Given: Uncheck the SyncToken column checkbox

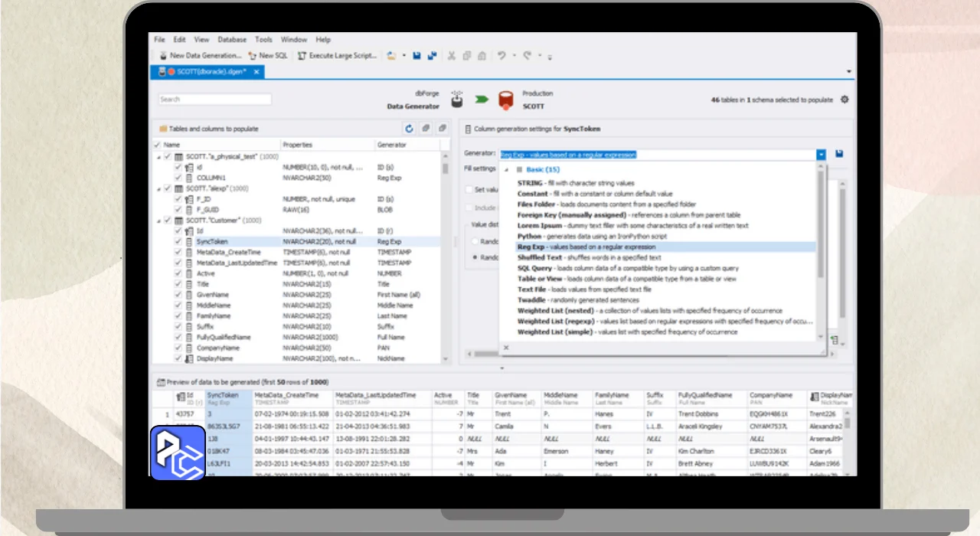Looking at the screenshot, I should [x=178, y=242].
